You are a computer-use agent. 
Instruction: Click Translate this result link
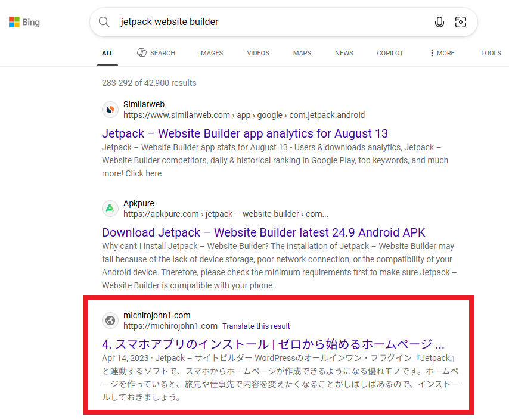[256, 326]
